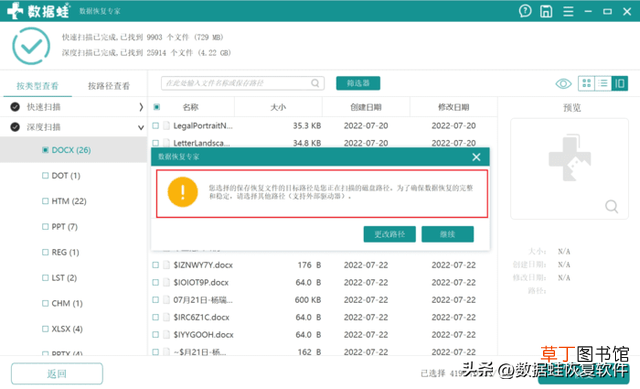The height and width of the screenshot is (389, 640).
Task: Open the help question mark icon
Action: coord(525,11)
